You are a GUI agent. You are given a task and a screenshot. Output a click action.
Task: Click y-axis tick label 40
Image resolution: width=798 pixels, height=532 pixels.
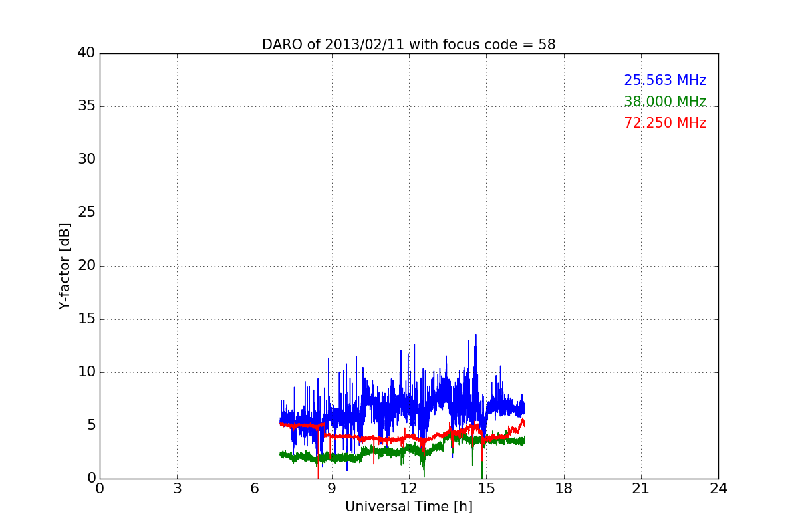pos(86,53)
